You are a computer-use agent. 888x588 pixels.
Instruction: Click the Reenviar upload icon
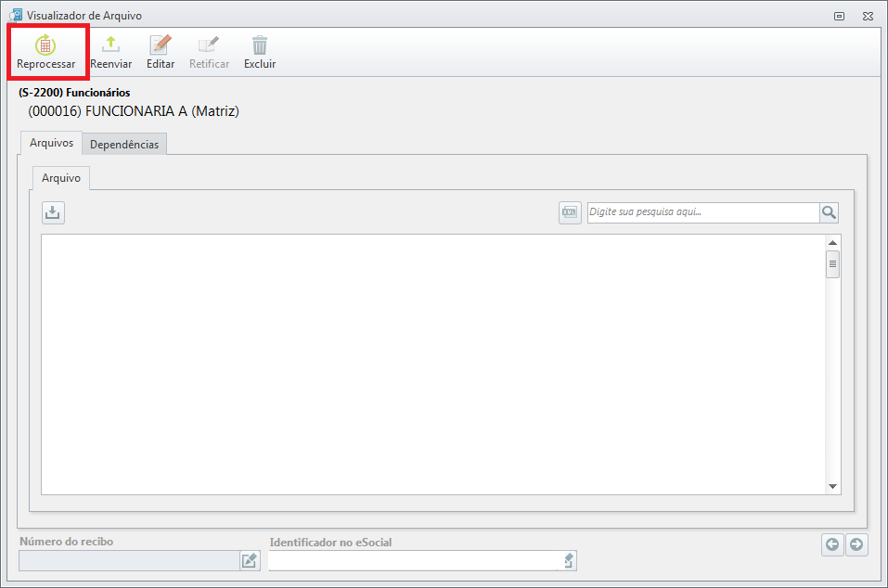(111, 45)
